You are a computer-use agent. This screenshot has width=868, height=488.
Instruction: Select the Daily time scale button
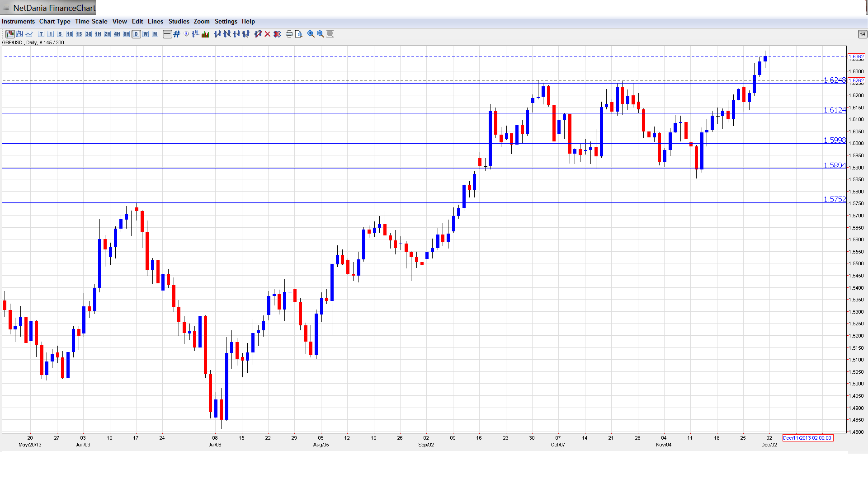tap(136, 34)
